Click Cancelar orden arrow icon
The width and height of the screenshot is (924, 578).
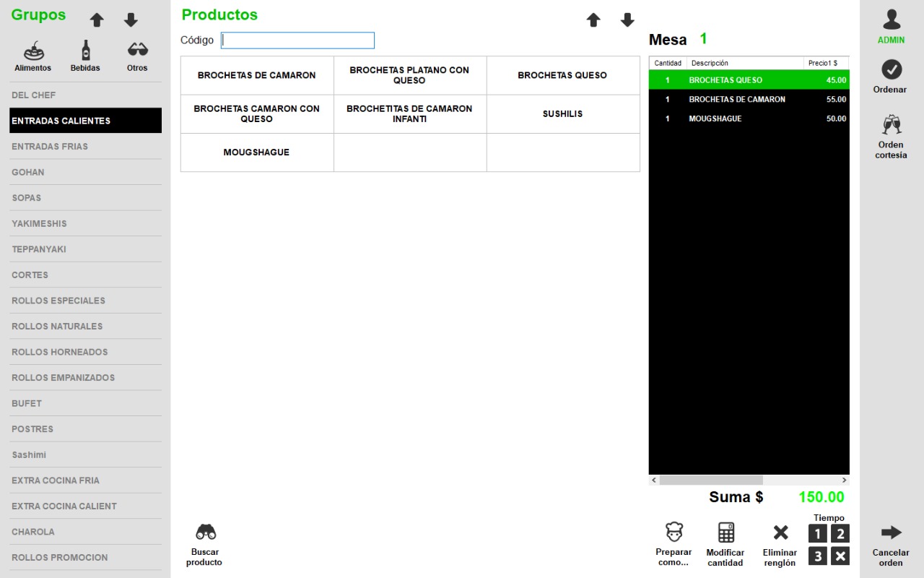pyautogui.click(x=892, y=532)
